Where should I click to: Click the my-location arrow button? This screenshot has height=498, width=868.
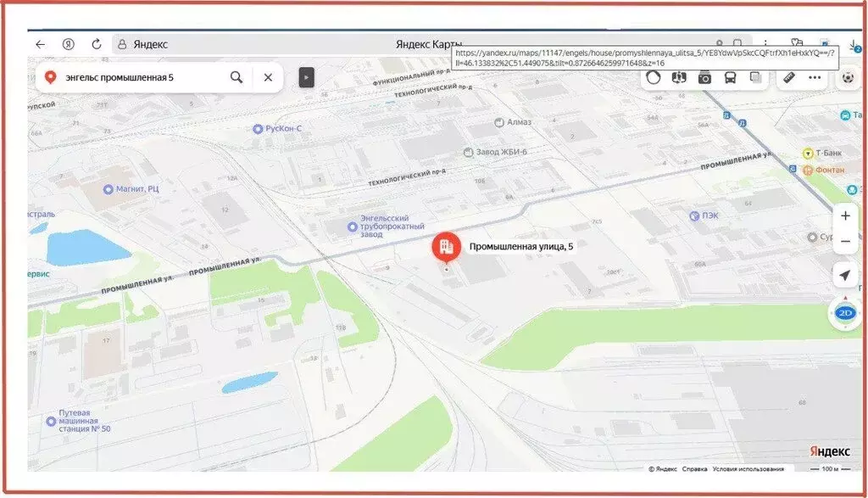point(845,276)
